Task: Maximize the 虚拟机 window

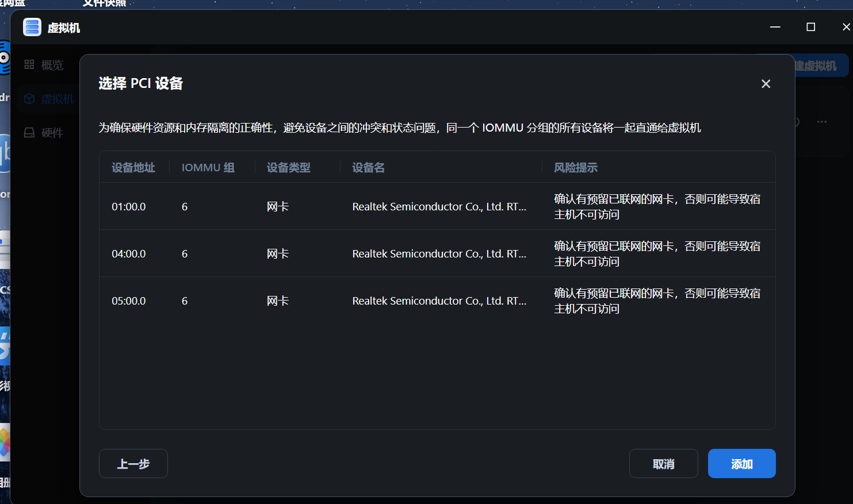Action: pos(811,27)
